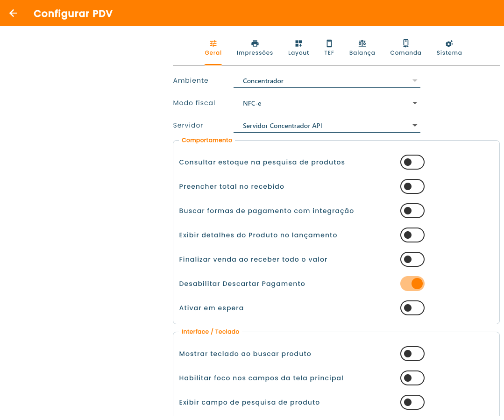Switch to the Impressões tab label

[255, 53]
